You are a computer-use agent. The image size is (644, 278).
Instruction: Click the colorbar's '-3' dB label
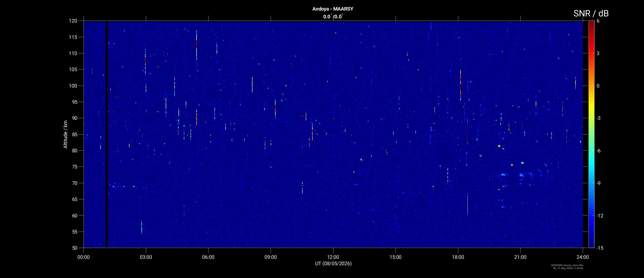click(x=599, y=118)
